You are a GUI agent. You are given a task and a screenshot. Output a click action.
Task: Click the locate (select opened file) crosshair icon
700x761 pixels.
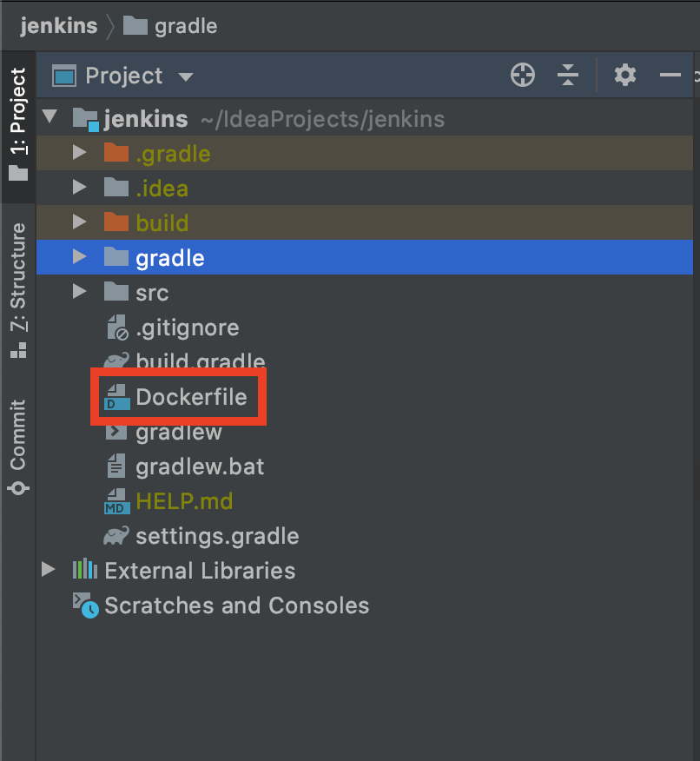523,76
